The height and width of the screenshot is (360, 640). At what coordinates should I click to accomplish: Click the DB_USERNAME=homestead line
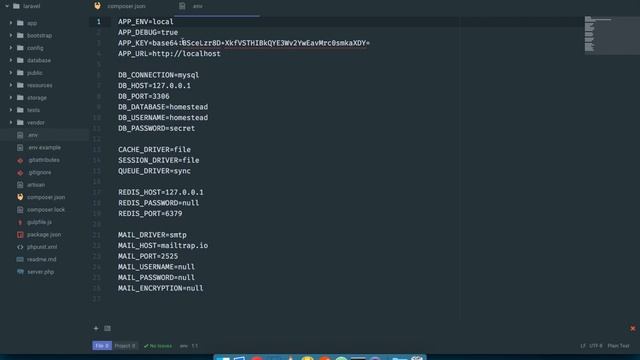coord(163,118)
